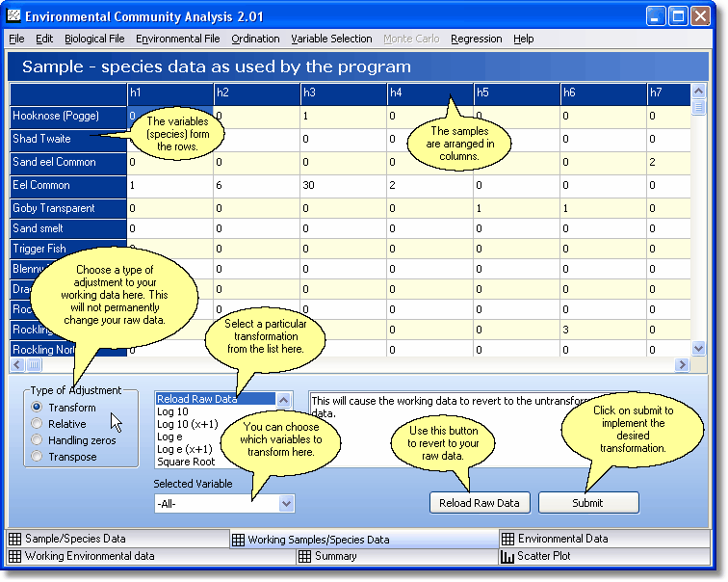Click the grid's vertical scroll-up arrow
The image size is (728, 582).
[699, 92]
